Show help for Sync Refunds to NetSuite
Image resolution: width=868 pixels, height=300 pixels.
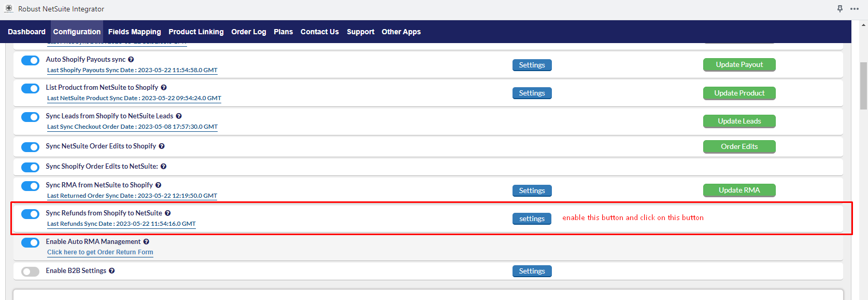(168, 213)
